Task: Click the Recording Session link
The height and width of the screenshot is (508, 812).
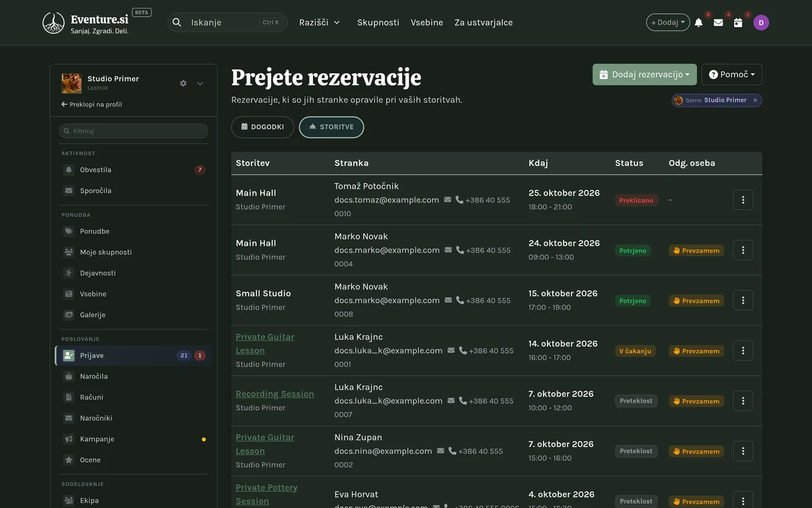Action: point(275,394)
